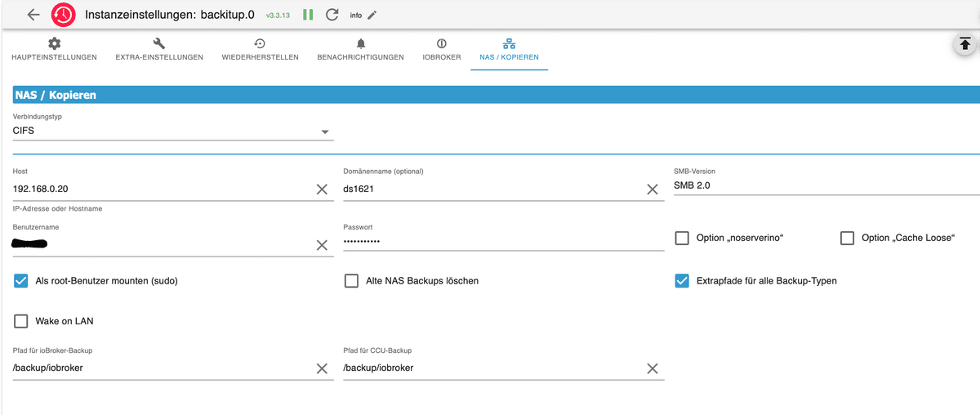Disable Als root-Benutzer mounten checkbox
This screenshot has width=980, height=415.
point(21,281)
